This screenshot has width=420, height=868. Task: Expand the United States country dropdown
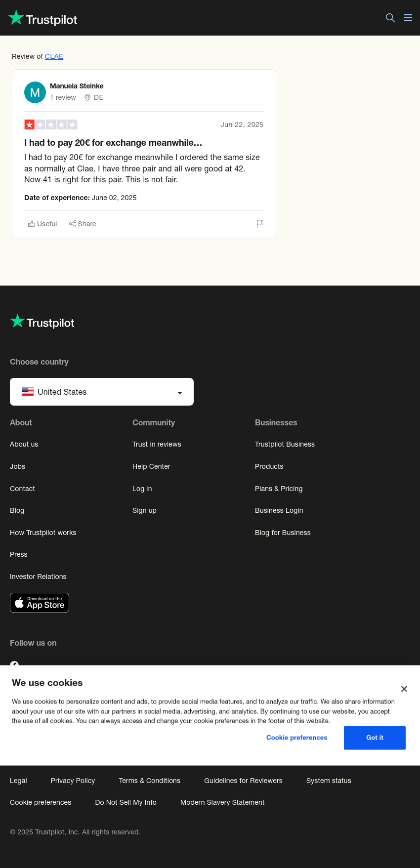[x=102, y=392]
